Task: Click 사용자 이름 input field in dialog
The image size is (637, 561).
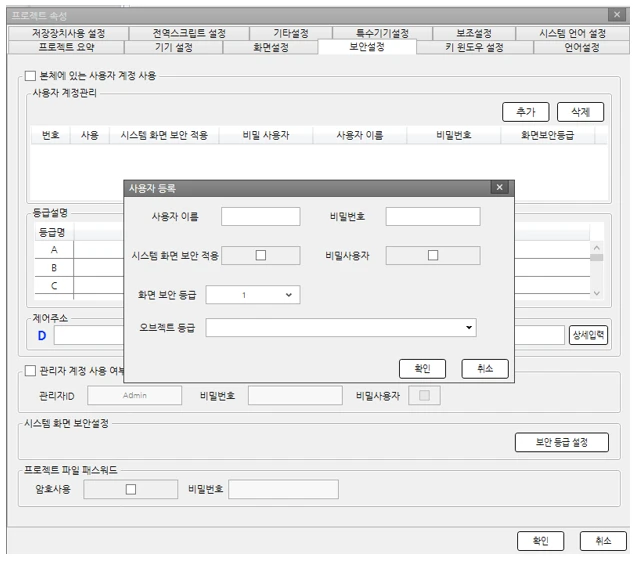Action: (261, 216)
